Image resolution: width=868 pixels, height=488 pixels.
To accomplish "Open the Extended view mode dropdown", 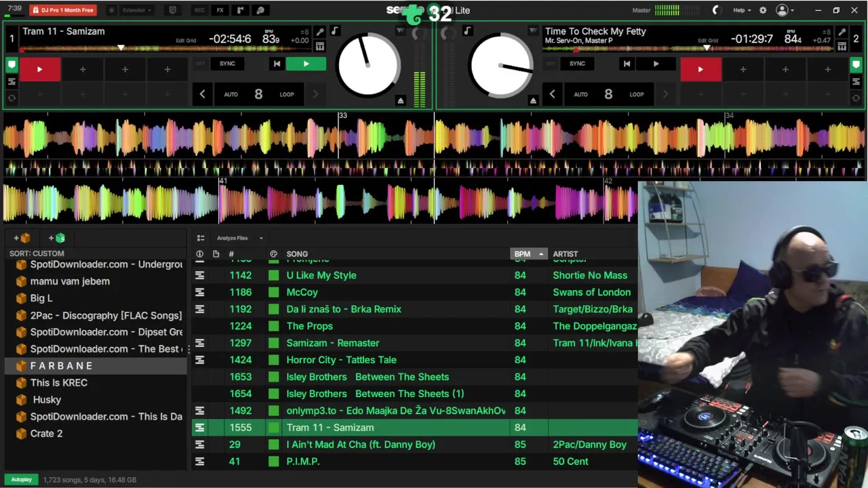I will (137, 10).
